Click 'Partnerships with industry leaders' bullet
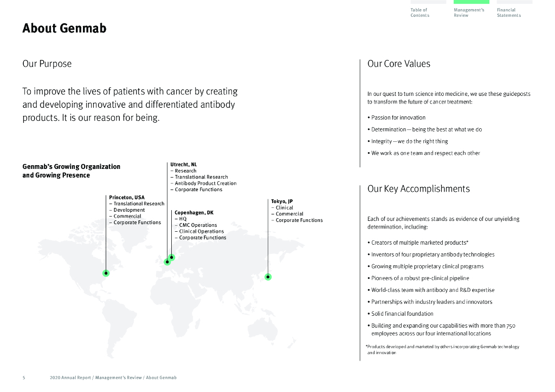555x392 pixels. pos(430,302)
